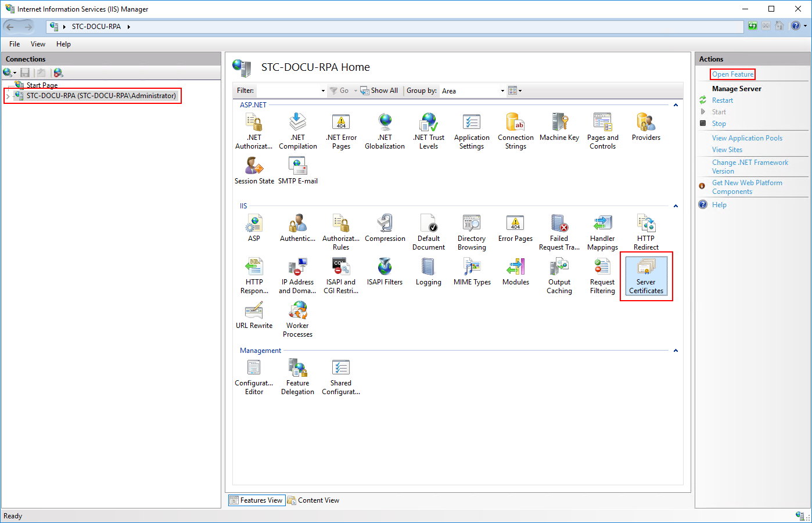Restart the server from Actions pane
Image resolution: width=812 pixels, height=523 pixels.
pyautogui.click(x=722, y=100)
